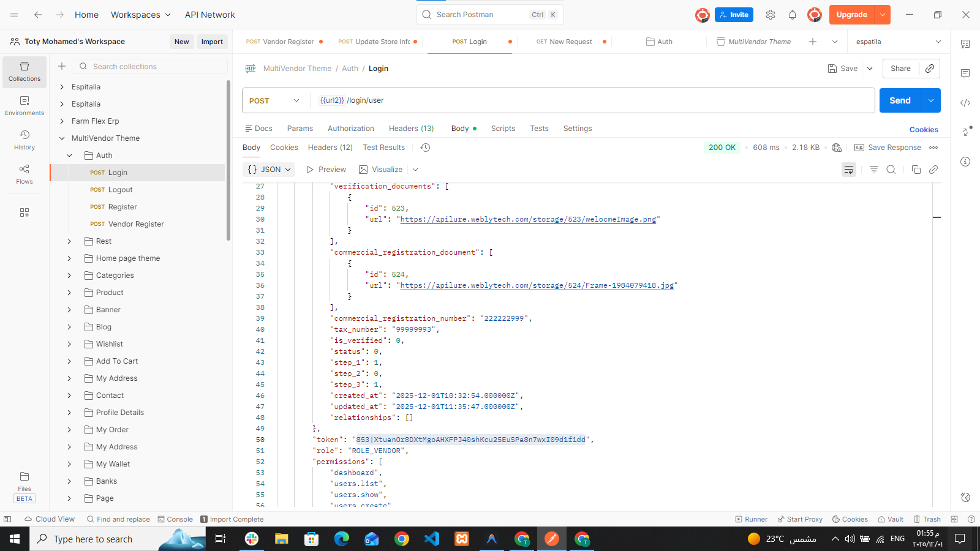Open the History sidebar panel
980x551 pixels.
[x=24, y=140]
